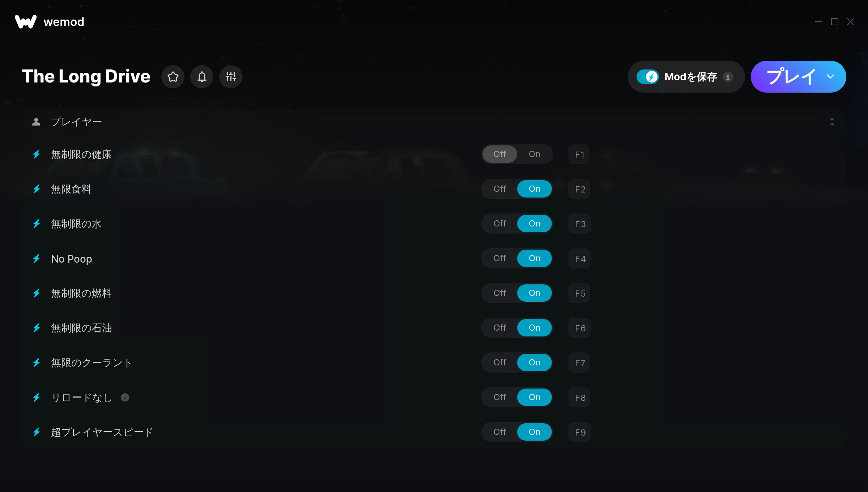
Task: Click lightning icon beside 無制限の健康
Action: [37, 154]
